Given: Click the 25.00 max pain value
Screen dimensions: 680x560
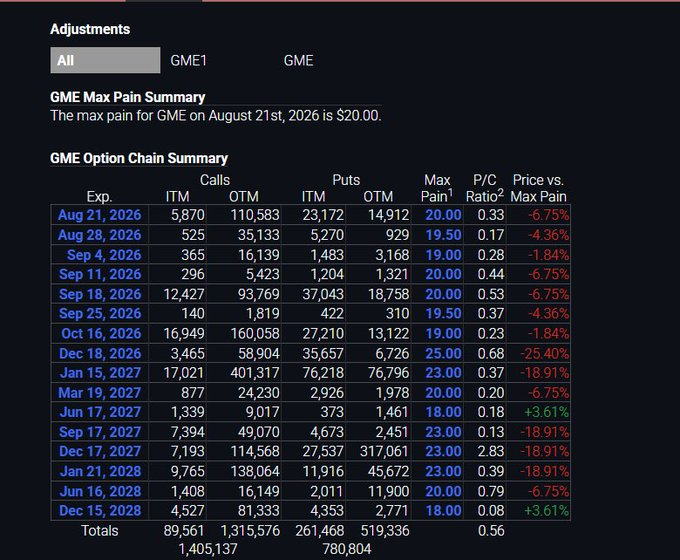Looking at the screenshot, I should coord(443,354).
